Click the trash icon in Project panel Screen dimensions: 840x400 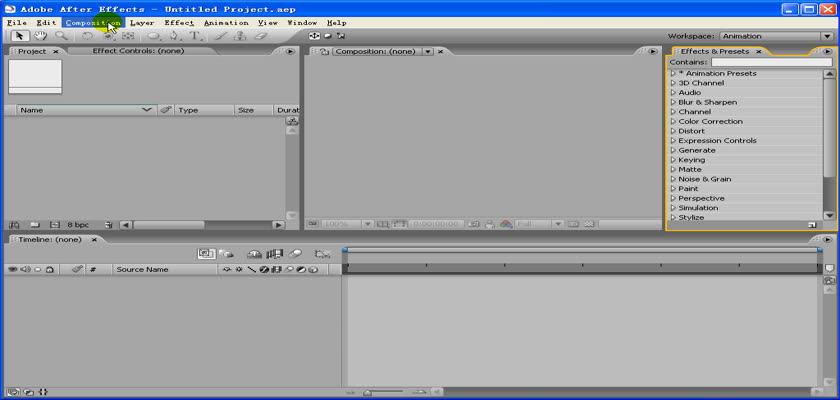[109, 225]
